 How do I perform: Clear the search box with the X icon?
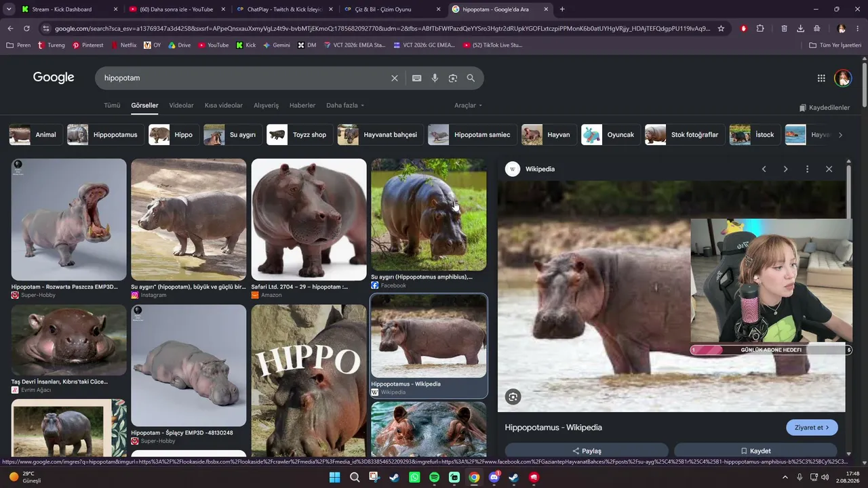(x=395, y=78)
